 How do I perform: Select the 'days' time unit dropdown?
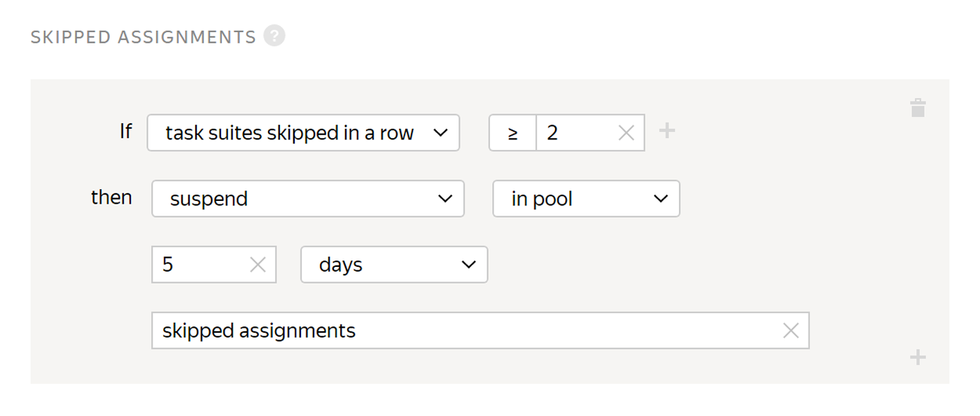point(394,265)
